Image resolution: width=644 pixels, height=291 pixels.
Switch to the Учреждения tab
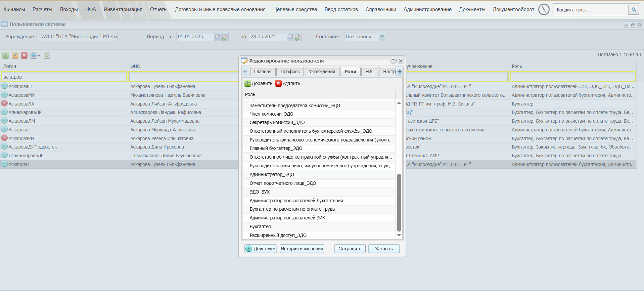[322, 72]
